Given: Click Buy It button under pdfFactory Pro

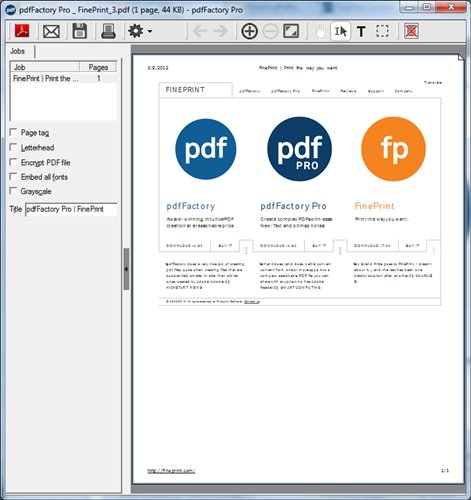Looking at the screenshot, I should [319, 246].
